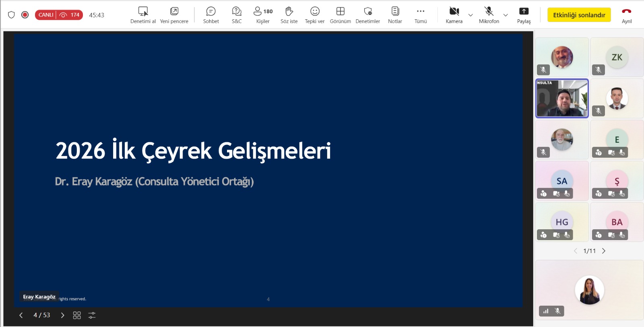Click camera-disabled icon on BA tile
Screen dimensions: 644x327
[611, 235]
